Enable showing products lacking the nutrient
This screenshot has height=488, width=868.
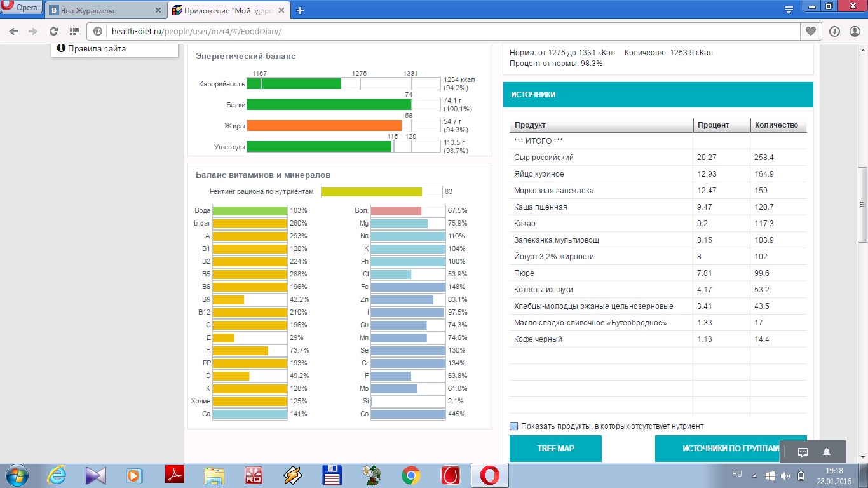point(514,426)
